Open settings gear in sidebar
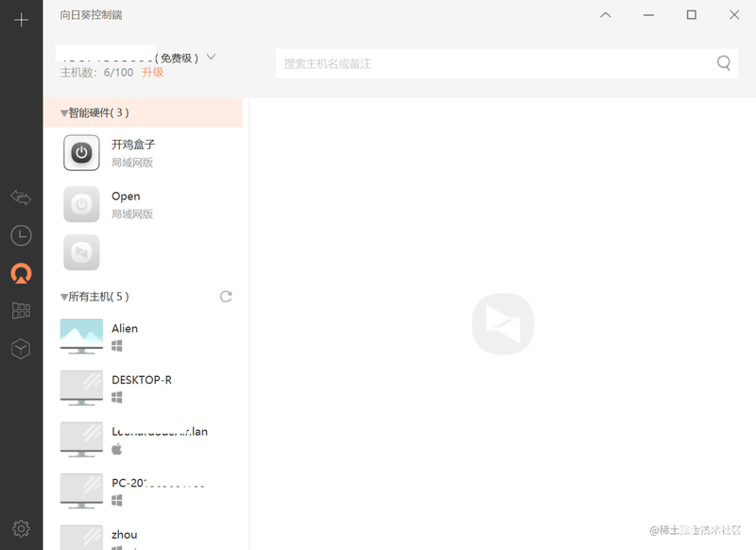The width and height of the screenshot is (756, 550). point(21,529)
